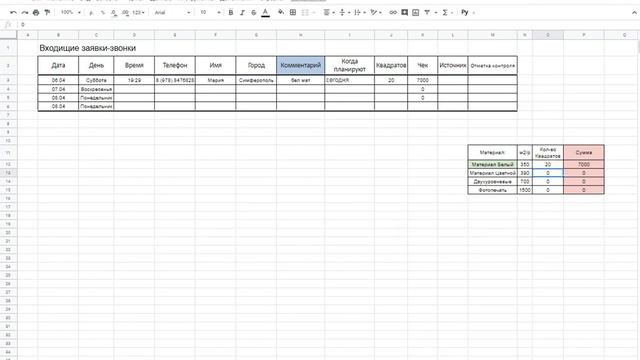
Task: Click the 'Симферополь' city cell
Action: (256, 80)
